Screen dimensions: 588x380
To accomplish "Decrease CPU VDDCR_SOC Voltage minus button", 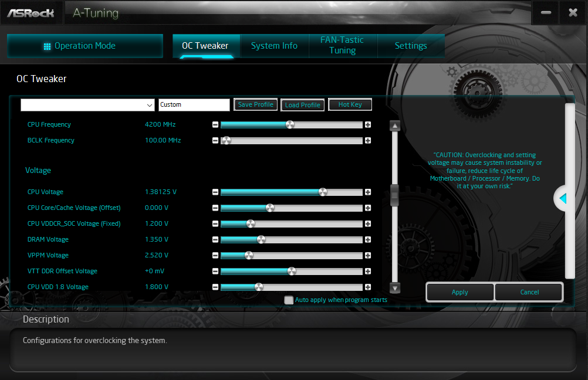I will point(215,224).
